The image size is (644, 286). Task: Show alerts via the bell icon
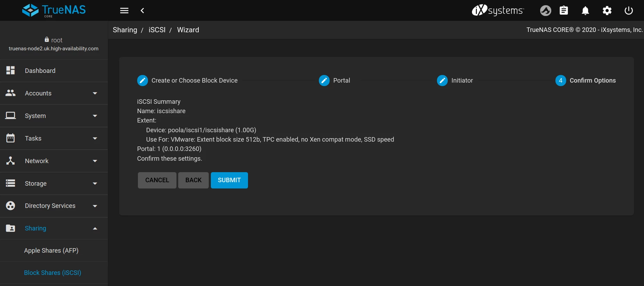pyautogui.click(x=585, y=11)
